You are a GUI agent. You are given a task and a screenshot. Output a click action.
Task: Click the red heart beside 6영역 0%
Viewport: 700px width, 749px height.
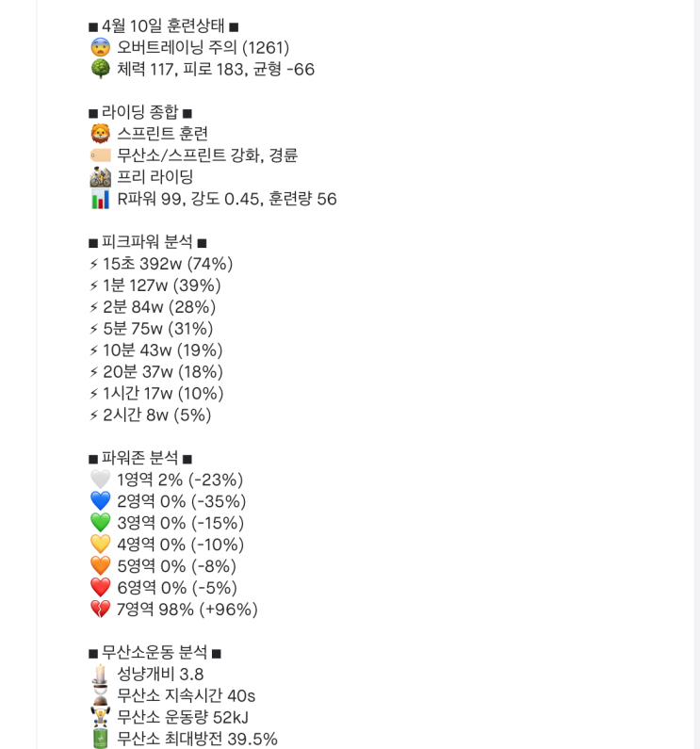[100, 588]
